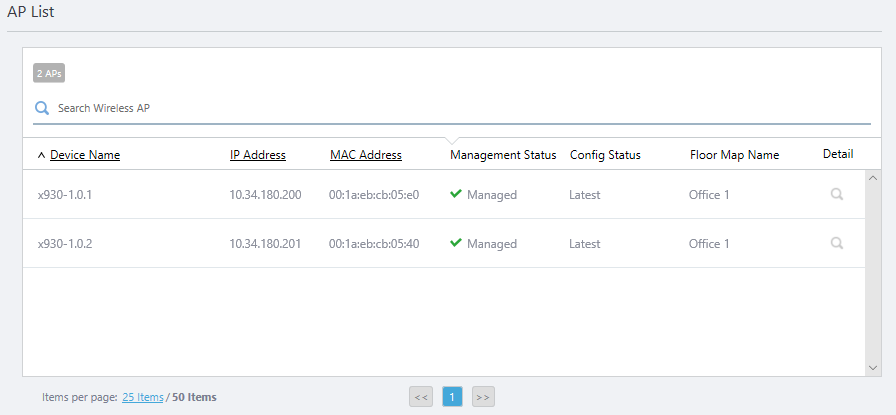Viewport: 896px width, 415px height.
Task: Sort table by IP Address
Action: pos(257,155)
